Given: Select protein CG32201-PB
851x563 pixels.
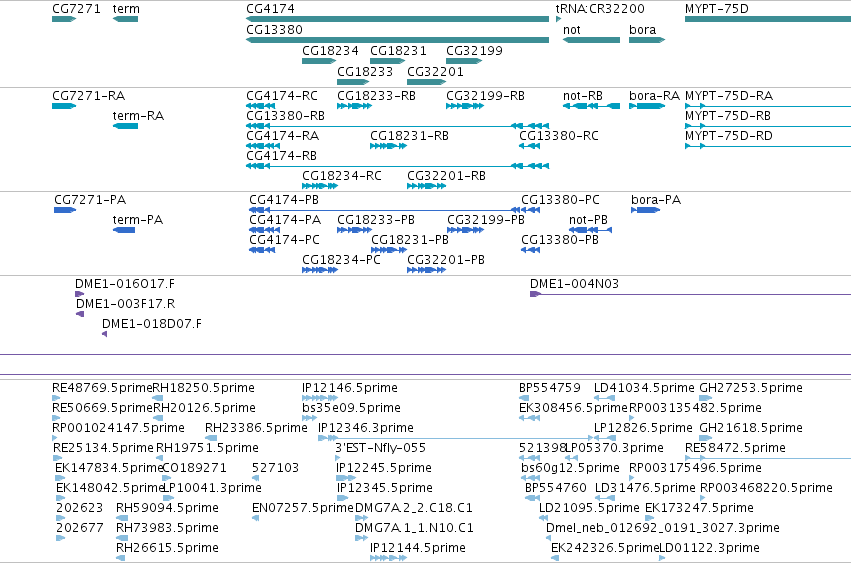Looking at the screenshot, I should [426, 270].
